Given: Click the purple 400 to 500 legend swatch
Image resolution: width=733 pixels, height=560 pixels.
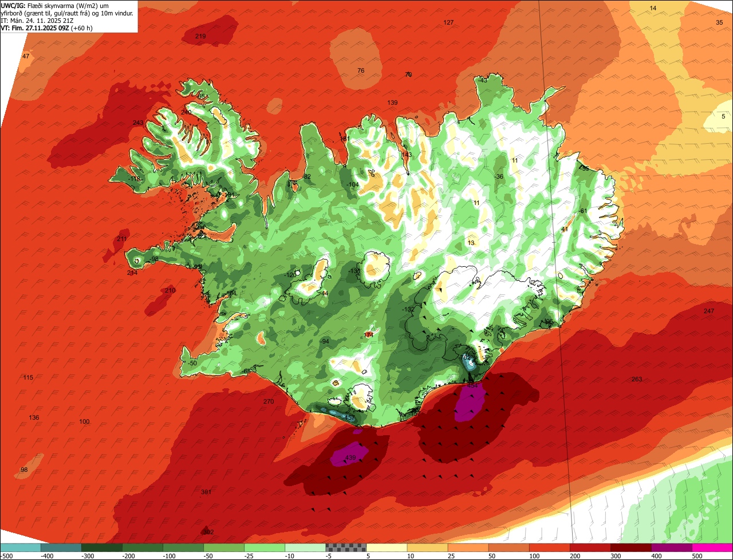Looking at the screenshot, I should (672, 547).
